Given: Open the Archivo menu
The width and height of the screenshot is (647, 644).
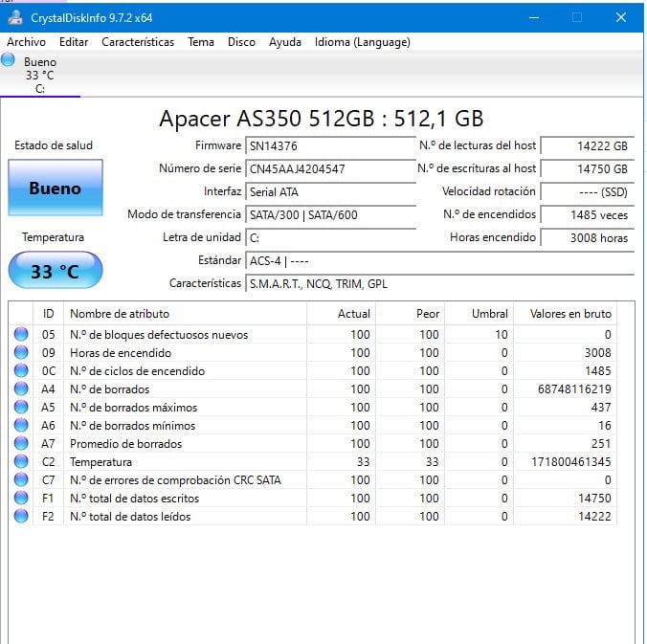Looking at the screenshot, I should [x=26, y=42].
